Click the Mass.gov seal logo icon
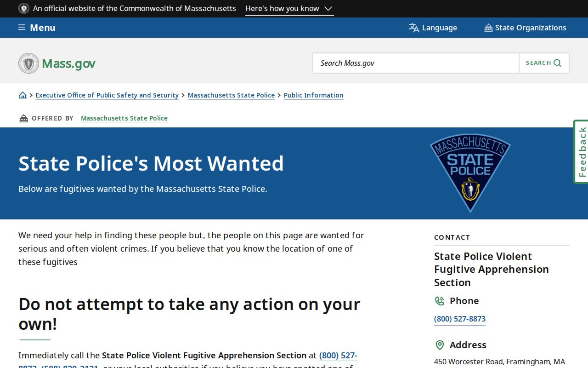 click(x=28, y=63)
